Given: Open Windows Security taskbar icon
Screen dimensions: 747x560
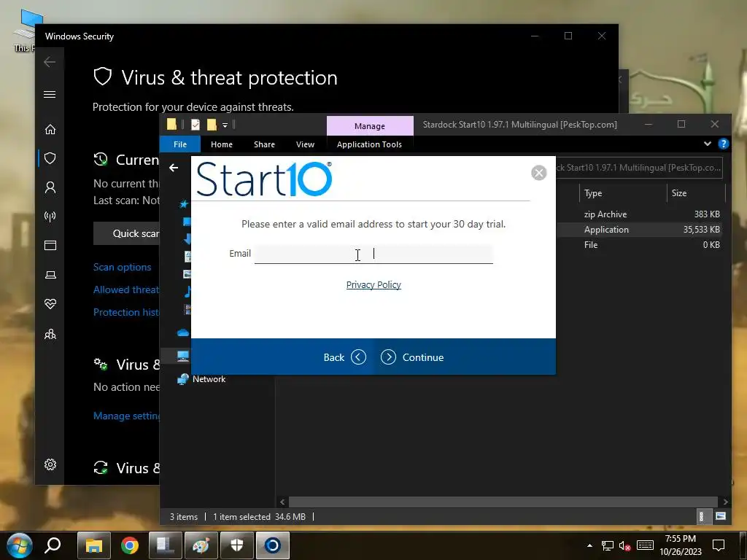Looking at the screenshot, I should 237,545.
